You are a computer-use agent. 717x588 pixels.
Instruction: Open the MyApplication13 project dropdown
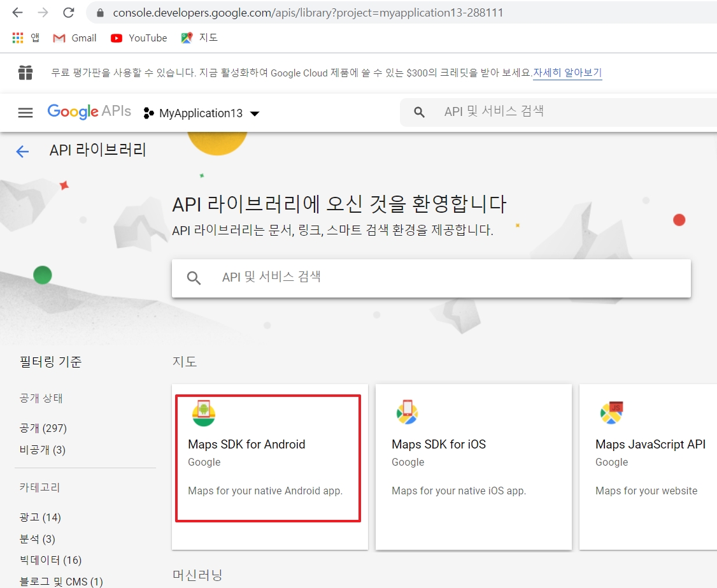point(202,113)
